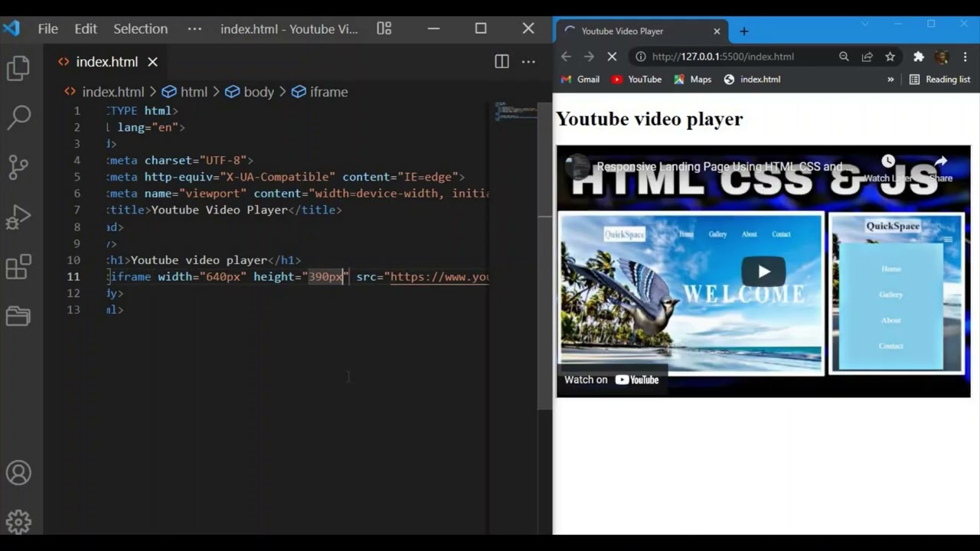This screenshot has width=980, height=551.
Task: Open the Chrome three-dot menu
Action: (965, 57)
